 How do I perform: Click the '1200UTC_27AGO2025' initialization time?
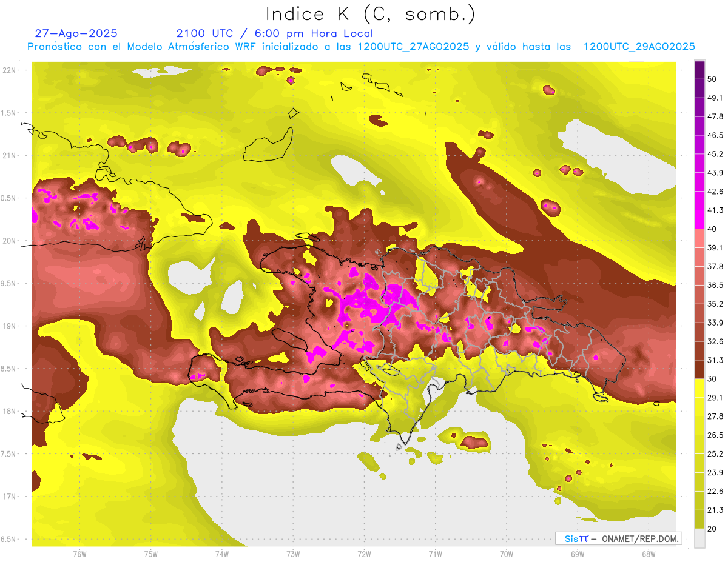[413, 47]
